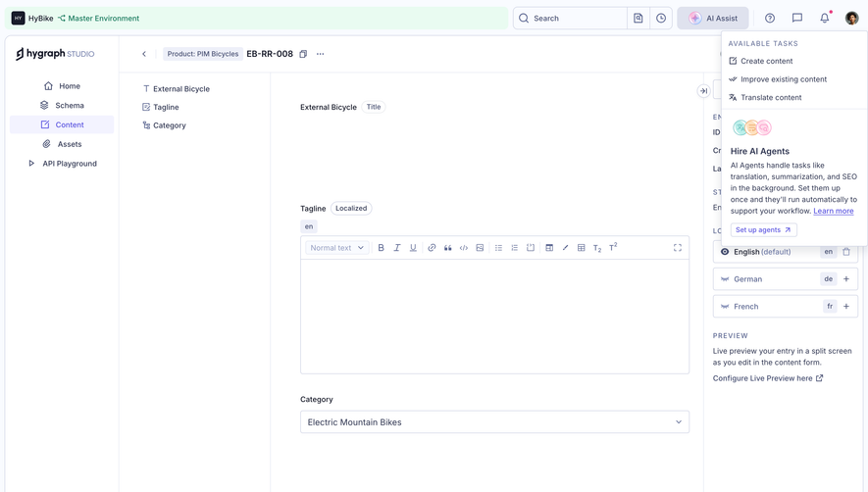
Task: Toggle visibility of French locale
Action: [x=725, y=307]
